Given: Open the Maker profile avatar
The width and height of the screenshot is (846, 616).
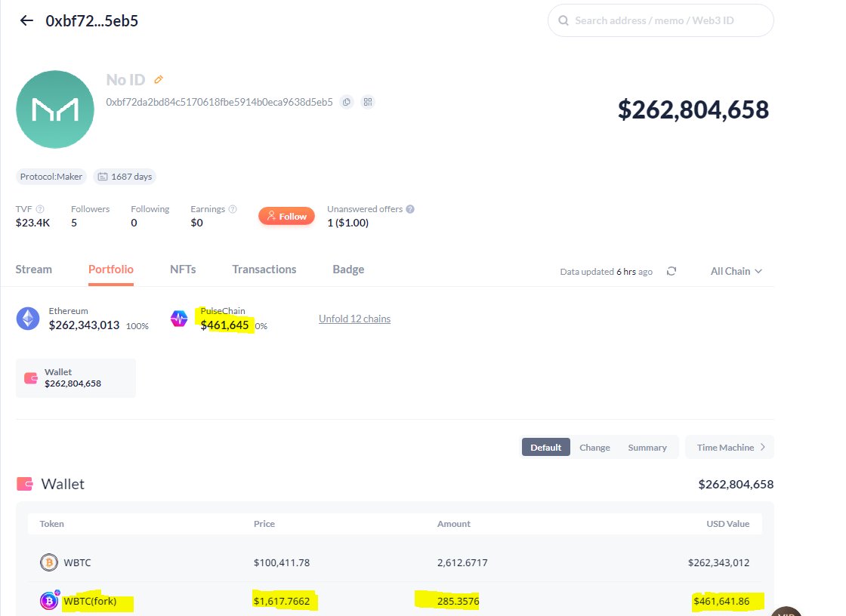Looking at the screenshot, I should pos(55,109).
